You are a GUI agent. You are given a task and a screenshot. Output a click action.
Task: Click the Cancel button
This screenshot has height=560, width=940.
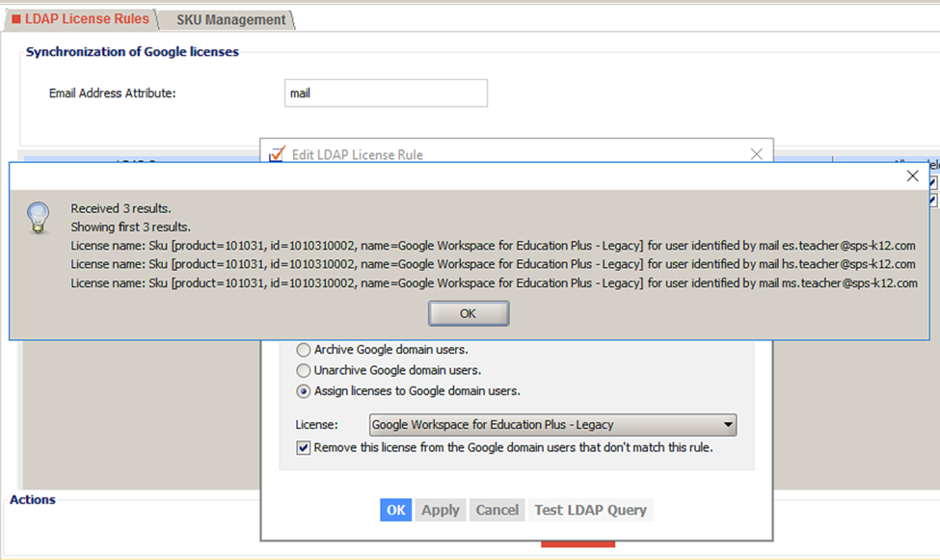[497, 510]
